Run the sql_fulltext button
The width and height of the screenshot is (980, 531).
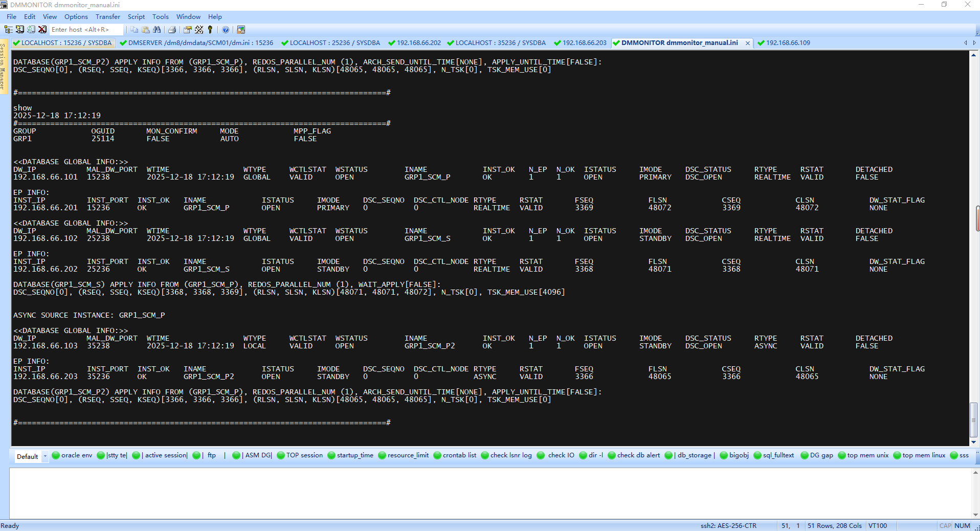point(774,455)
